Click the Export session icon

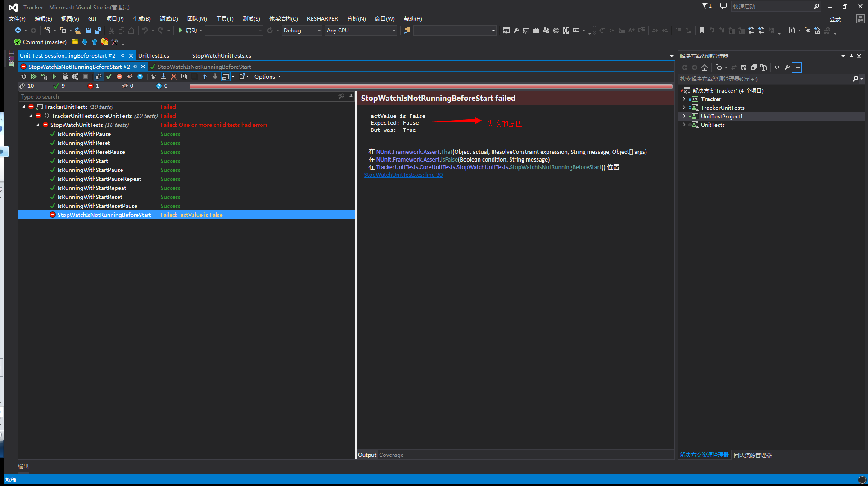coord(243,76)
